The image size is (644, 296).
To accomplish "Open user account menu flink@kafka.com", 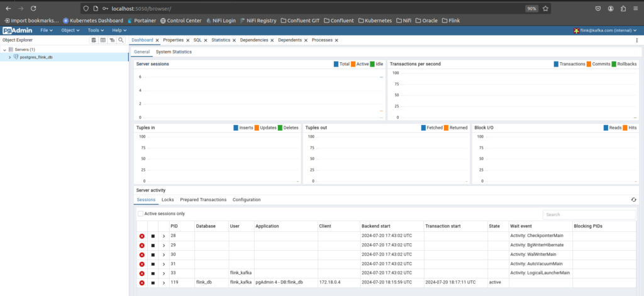I will pyautogui.click(x=607, y=30).
